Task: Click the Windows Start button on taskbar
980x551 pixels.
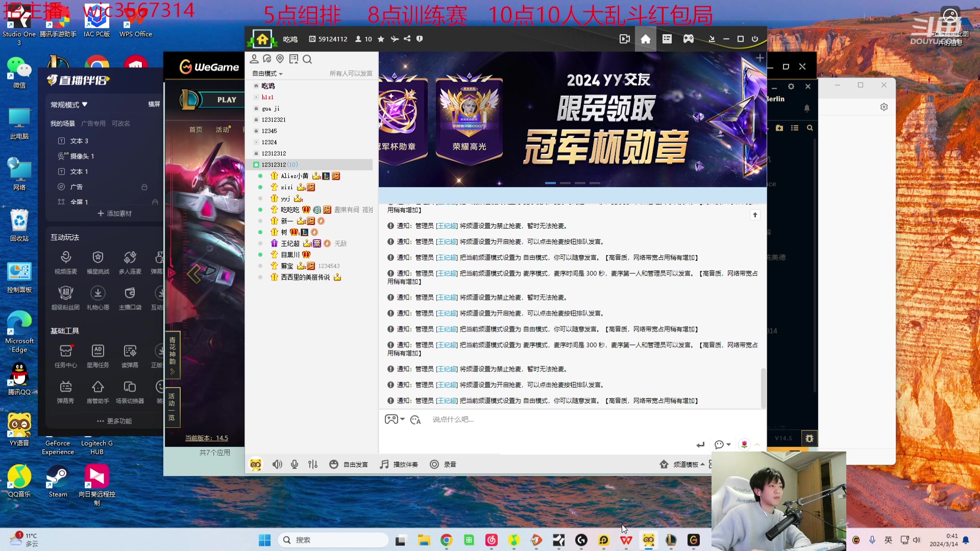Action: (x=264, y=540)
